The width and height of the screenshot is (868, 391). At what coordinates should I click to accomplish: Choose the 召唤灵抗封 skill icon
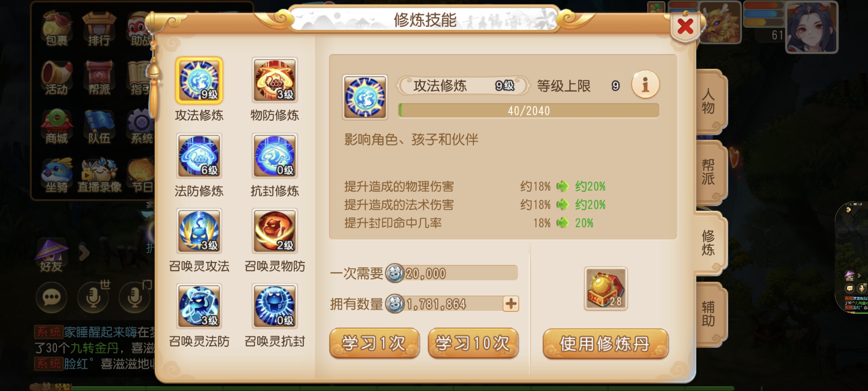coord(275,306)
